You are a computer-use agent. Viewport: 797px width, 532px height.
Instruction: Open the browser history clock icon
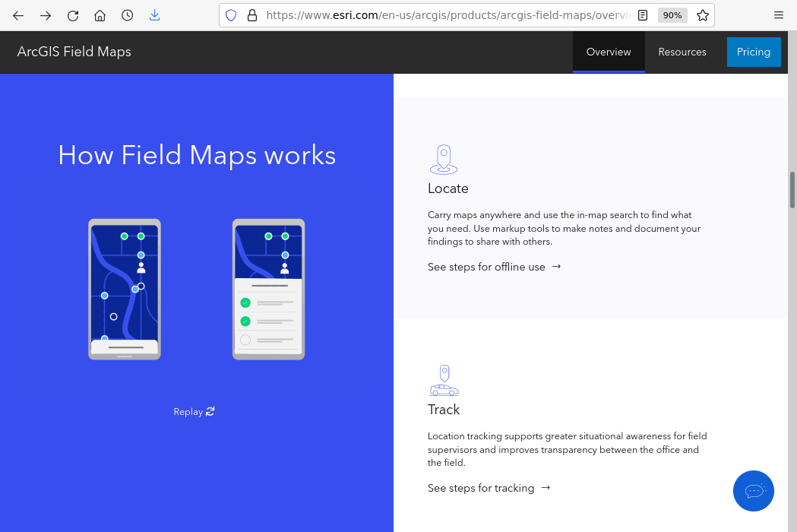click(x=128, y=15)
